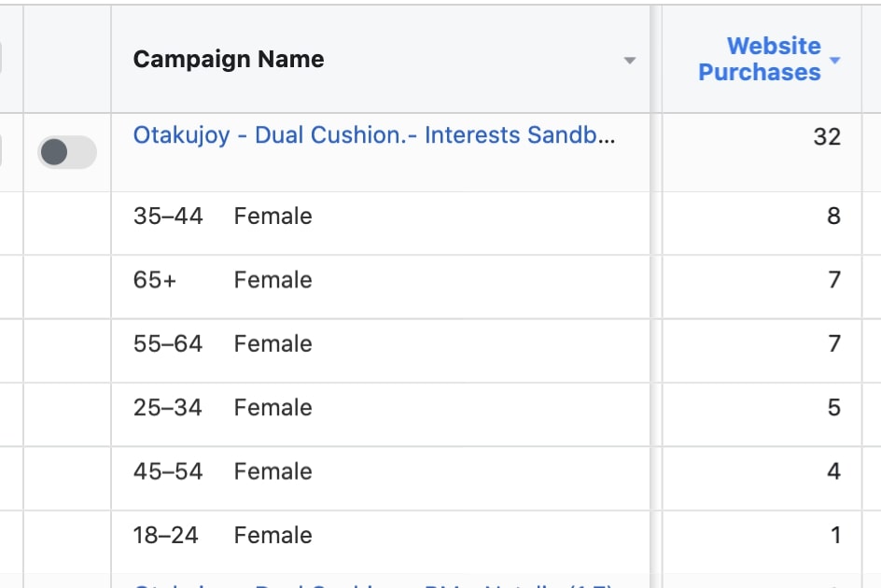Click the value 8 beside 35–44 Female
The image size is (881, 588).
point(833,216)
